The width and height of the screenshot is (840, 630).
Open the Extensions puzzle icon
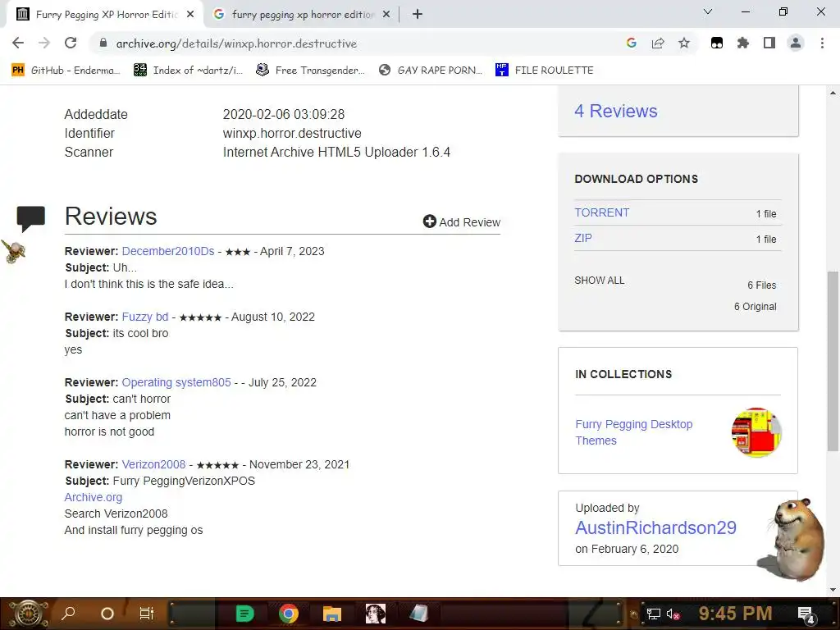tap(743, 43)
